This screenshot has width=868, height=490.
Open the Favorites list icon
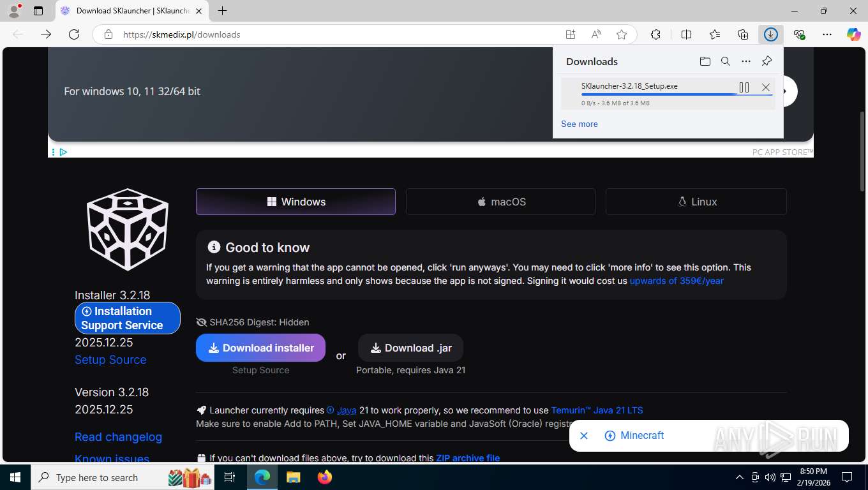click(715, 34)
